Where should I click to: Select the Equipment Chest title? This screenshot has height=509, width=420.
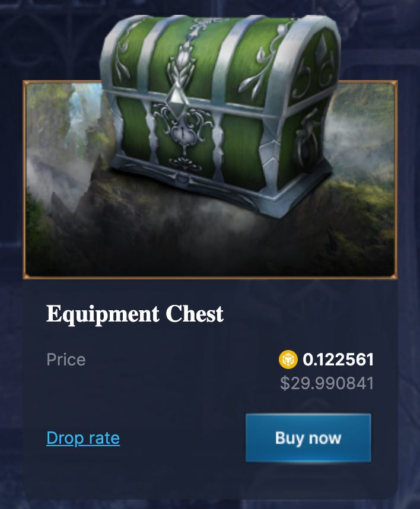tap(135, 314)
